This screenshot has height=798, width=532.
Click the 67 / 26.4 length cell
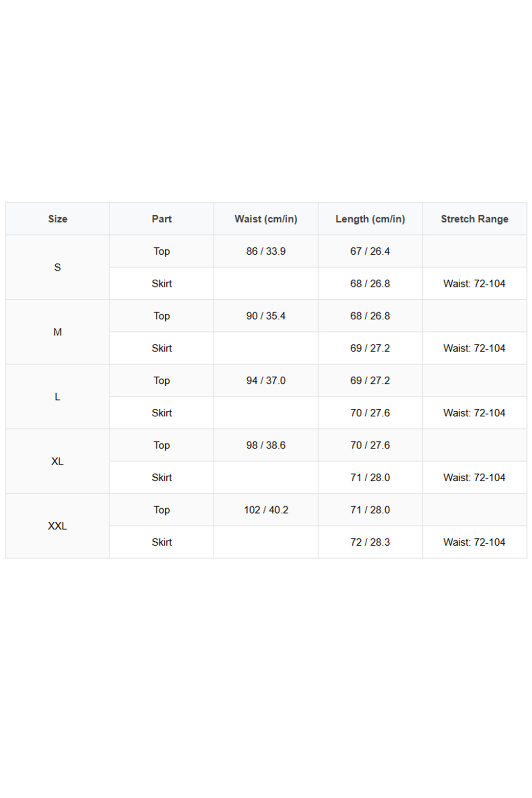370,251
